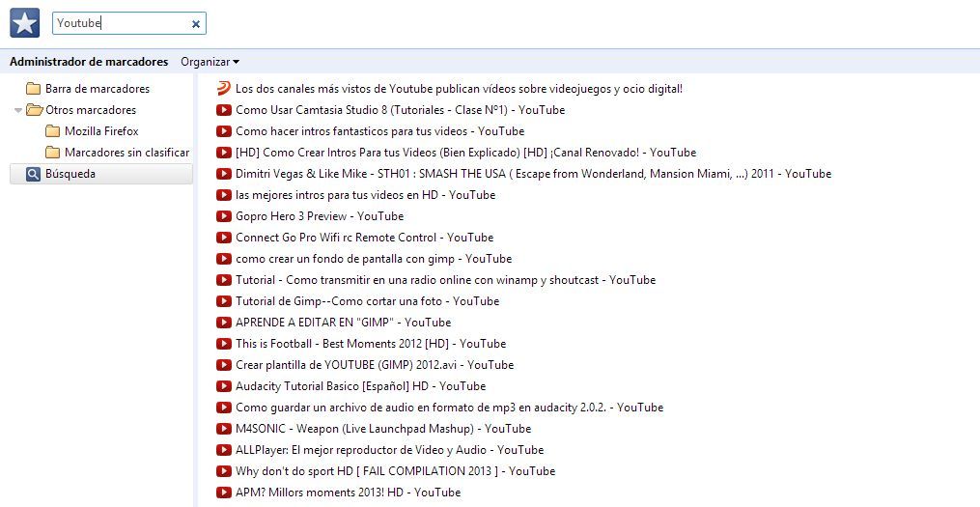Select APM? Millors moments 2013! HD bookmark
Viewport: 980px width, 507px height.
tap(349, 493)
